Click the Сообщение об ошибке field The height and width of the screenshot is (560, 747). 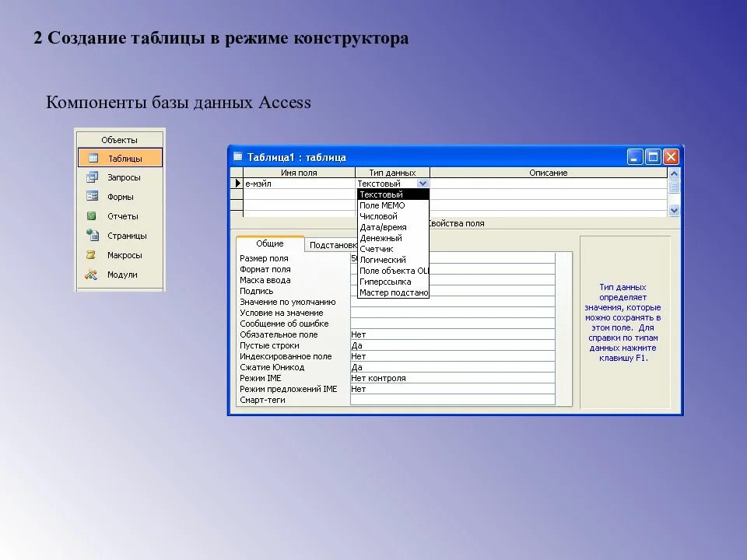tap(453, 324)
